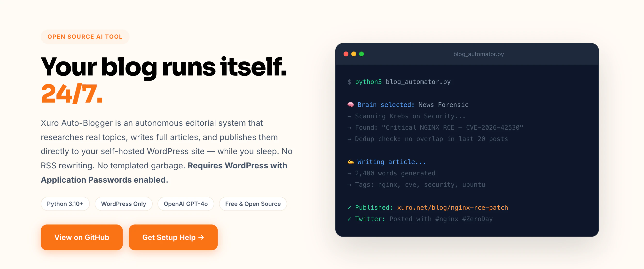This screenshot has width=644, height=269.
Task: Click the 'Brain selected: News Forensic' line
Action: (408, 105)
